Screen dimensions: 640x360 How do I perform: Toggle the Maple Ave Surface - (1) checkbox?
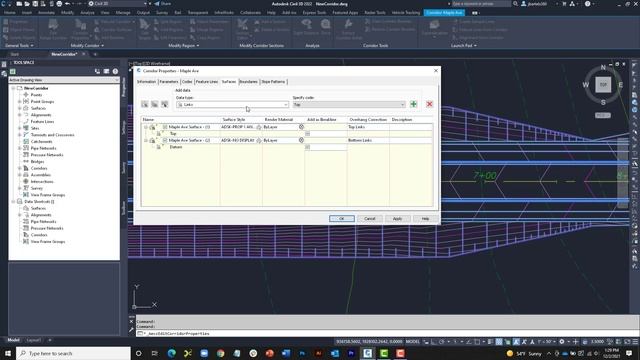(165, 127)
